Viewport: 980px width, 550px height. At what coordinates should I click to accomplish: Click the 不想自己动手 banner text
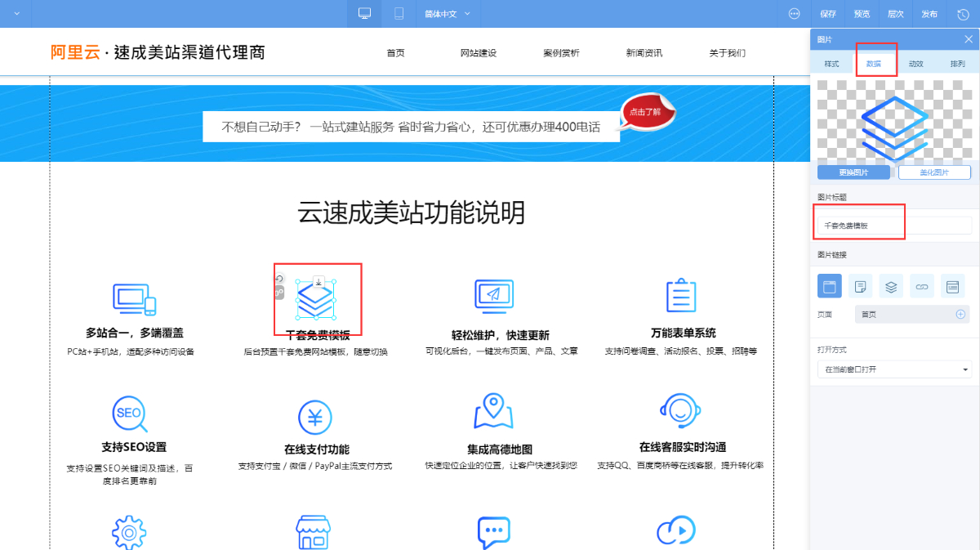[x=411, y=127]
